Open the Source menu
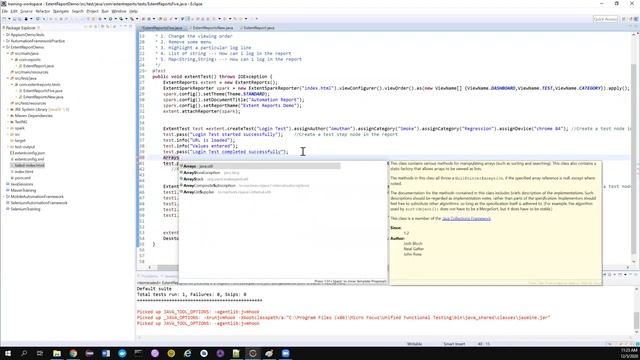This screenshot has height=360, width=640. coord(26,11)
